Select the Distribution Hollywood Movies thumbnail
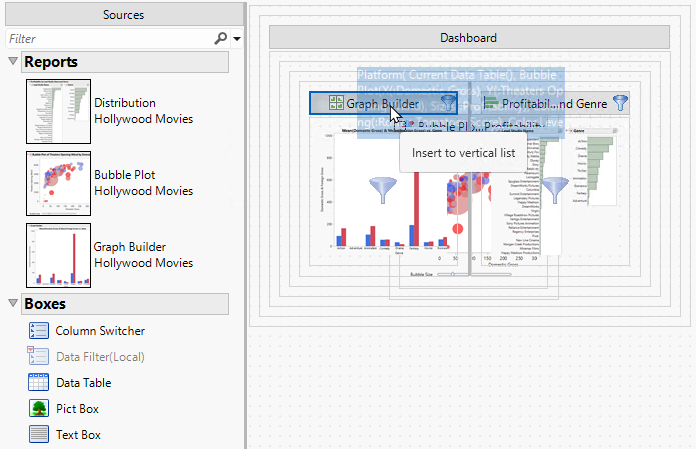Image resolution: width=696 pixels, height=449 pixels. pyautogui.click(x=58, y=111)
